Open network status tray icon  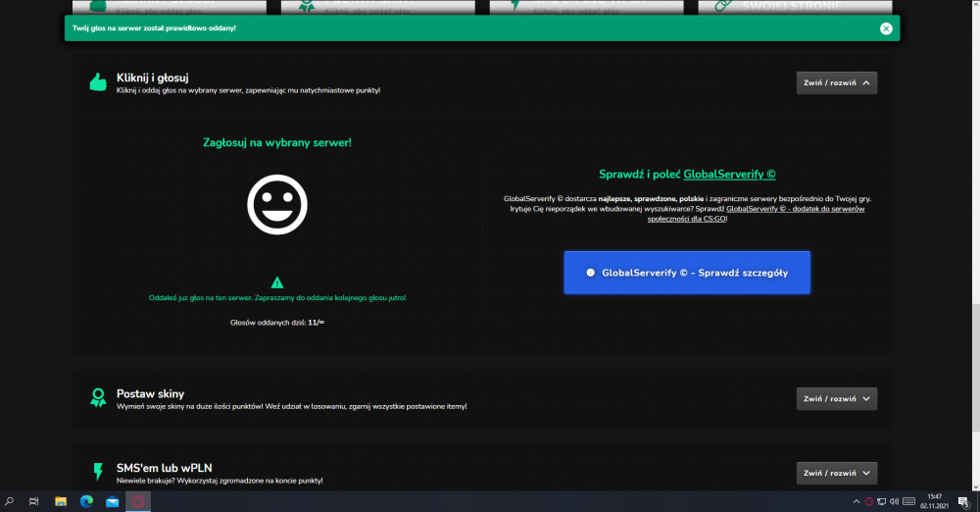(881, 501)
